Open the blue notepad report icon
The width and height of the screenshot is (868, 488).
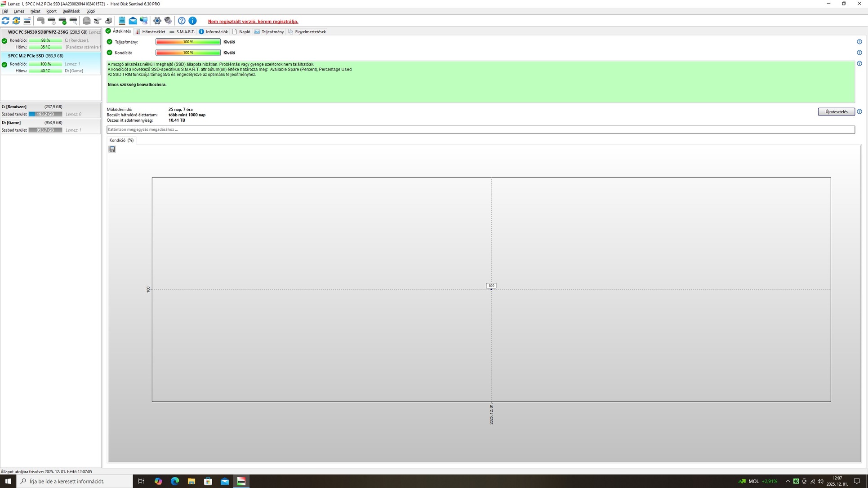pyautogui.click(x=122, y=21)
